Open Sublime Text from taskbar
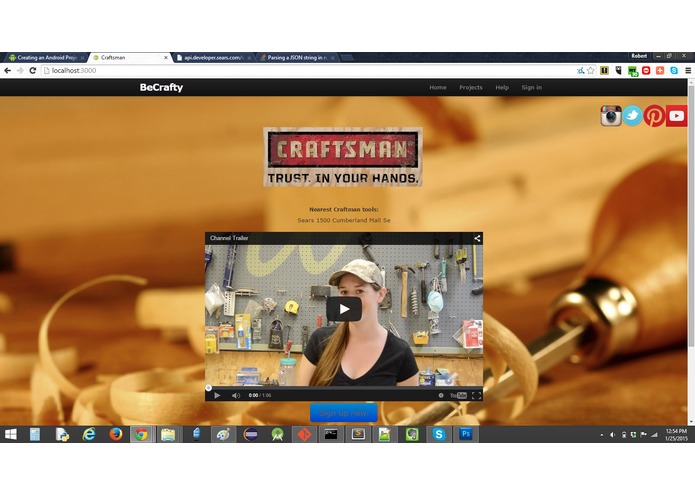 pyautogui.click(x=358, y=434)
